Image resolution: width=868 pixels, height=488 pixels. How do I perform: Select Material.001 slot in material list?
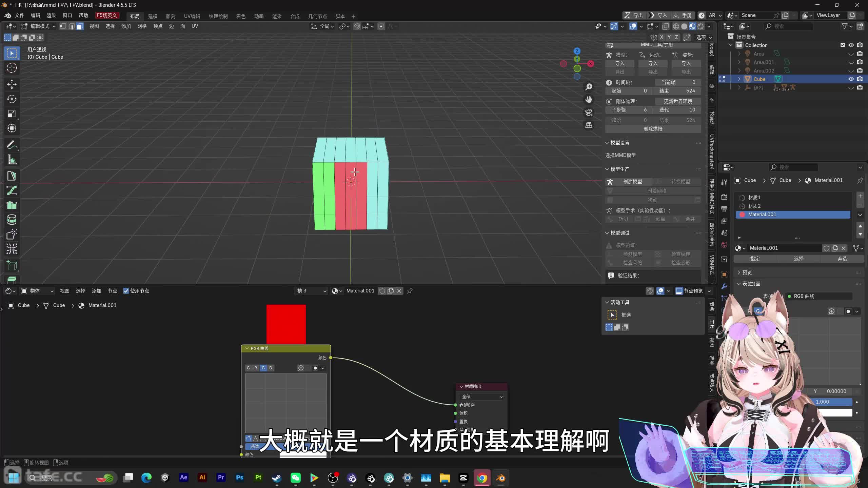(x=793, y=215)
